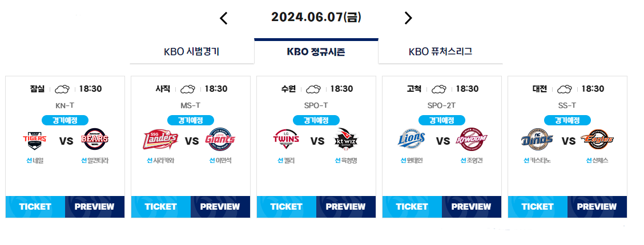This screenshot has height=245, width=644.
Task: Open PREVIEW for the 사직 game
Action: pyautogui.click(x=220, y=207)
